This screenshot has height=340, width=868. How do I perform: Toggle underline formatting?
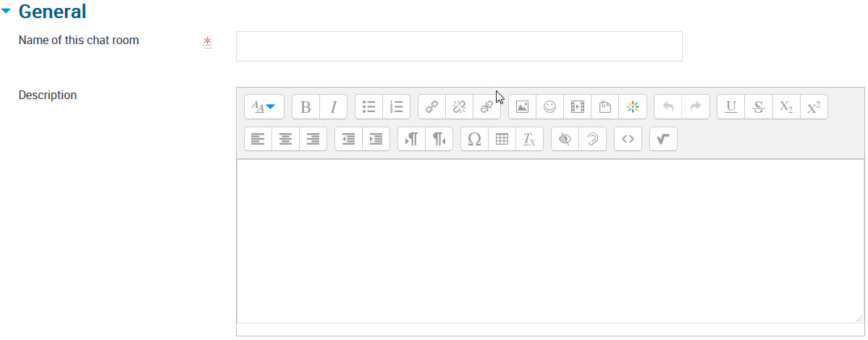click(x=731, y=106)
